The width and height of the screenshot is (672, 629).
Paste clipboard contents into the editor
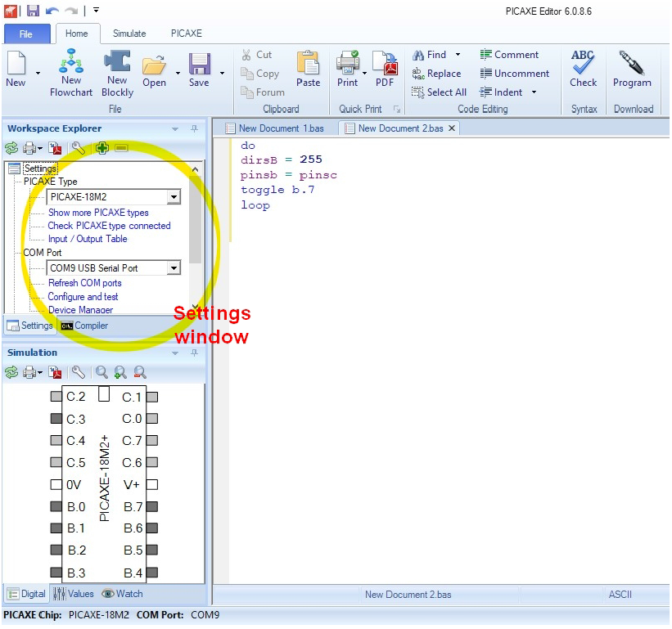[308, 70]
